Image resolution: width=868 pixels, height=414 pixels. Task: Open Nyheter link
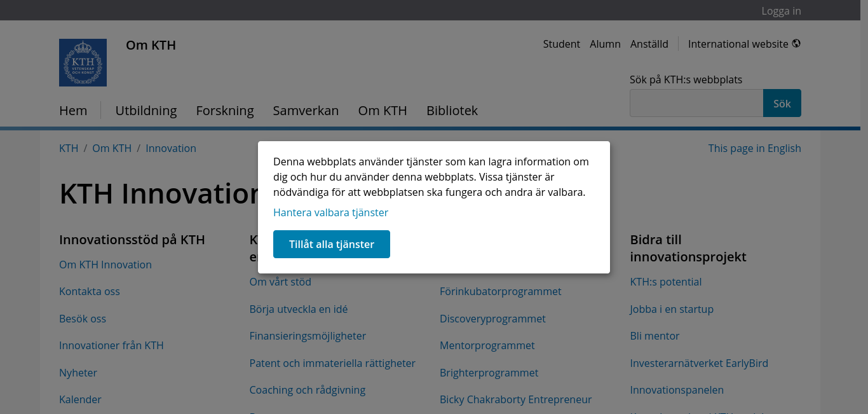(78, 373)
